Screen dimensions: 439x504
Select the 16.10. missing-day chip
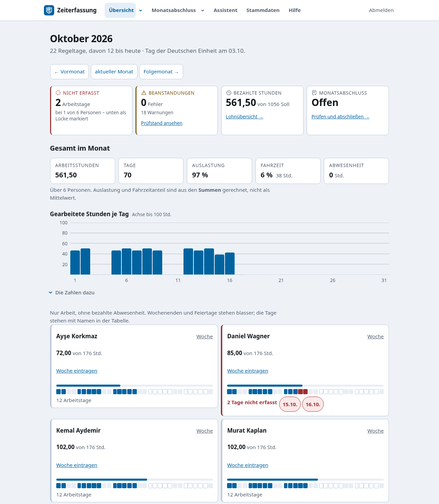313,405
